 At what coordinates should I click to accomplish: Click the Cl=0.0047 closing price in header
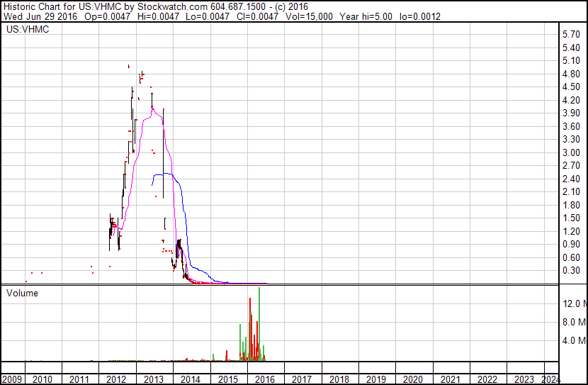[x=258, y=16]
